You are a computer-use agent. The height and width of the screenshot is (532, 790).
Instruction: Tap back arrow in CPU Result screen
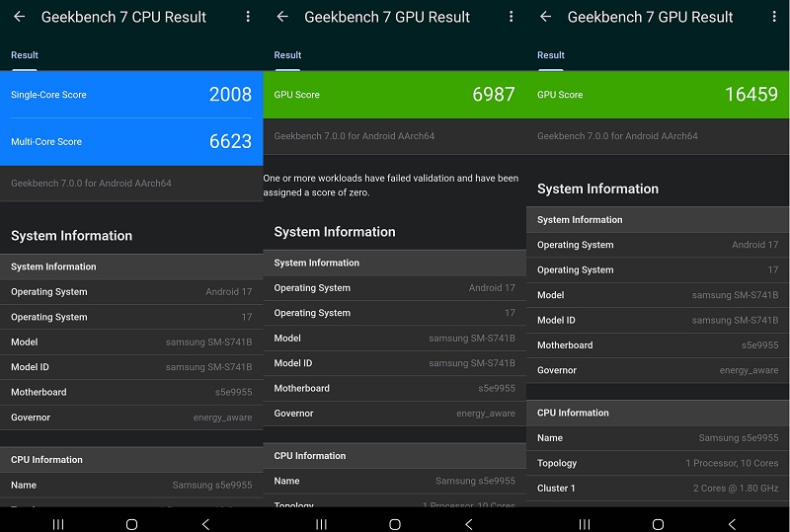click(x=19, y=17)
